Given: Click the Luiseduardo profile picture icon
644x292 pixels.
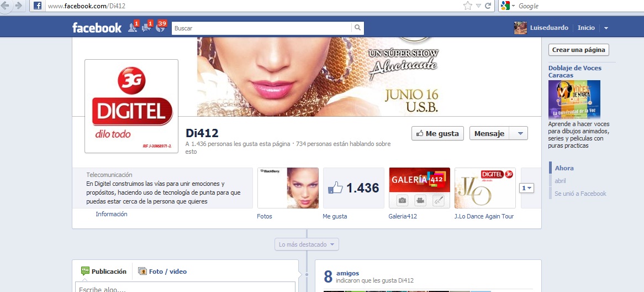Looking at the screenshot, I should tap(520, 28).
